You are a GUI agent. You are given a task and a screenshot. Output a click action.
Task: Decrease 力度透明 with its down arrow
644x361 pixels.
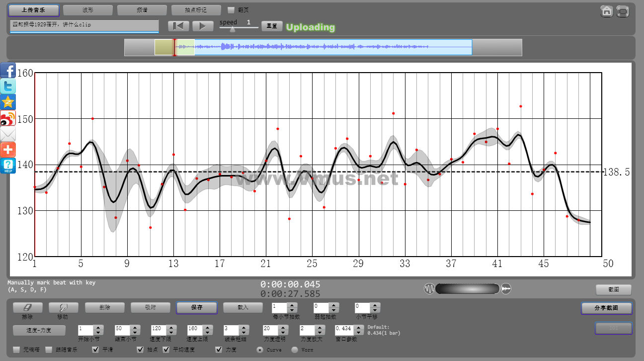pyautogui.click(x=284, y=332)
